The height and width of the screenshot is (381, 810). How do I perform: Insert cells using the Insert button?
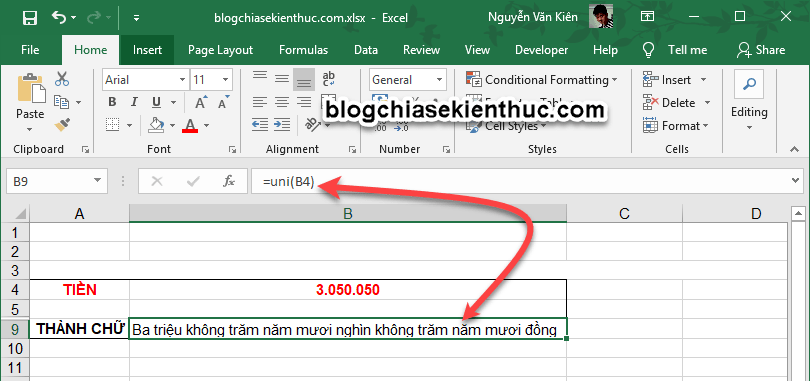click(x=668, y=80)
